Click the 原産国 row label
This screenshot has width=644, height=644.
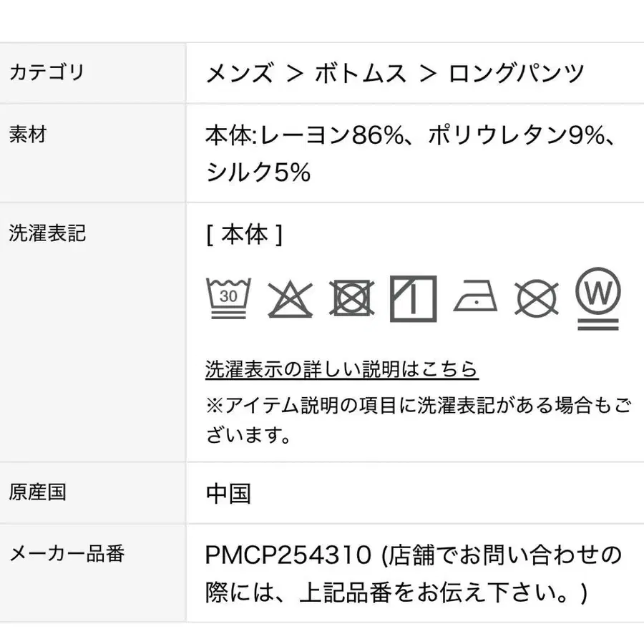(37, 492)
